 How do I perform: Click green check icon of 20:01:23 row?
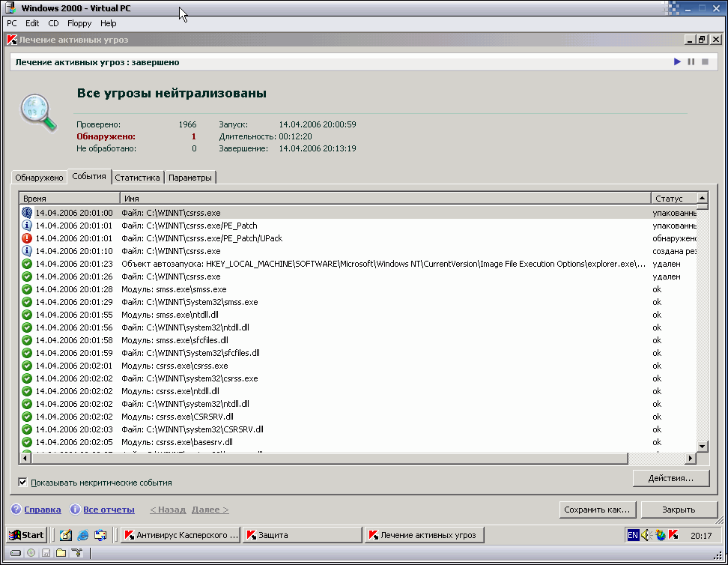(x=27, y=264)
